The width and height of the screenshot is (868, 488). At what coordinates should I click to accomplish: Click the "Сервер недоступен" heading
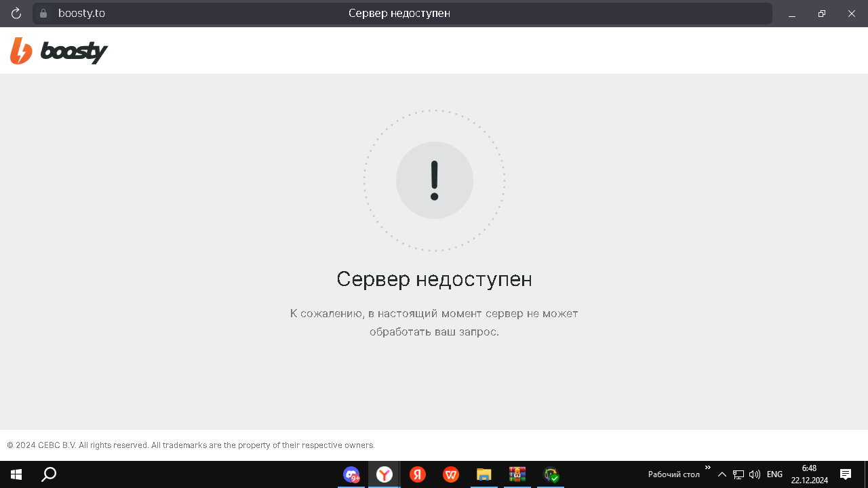(434, 279)
